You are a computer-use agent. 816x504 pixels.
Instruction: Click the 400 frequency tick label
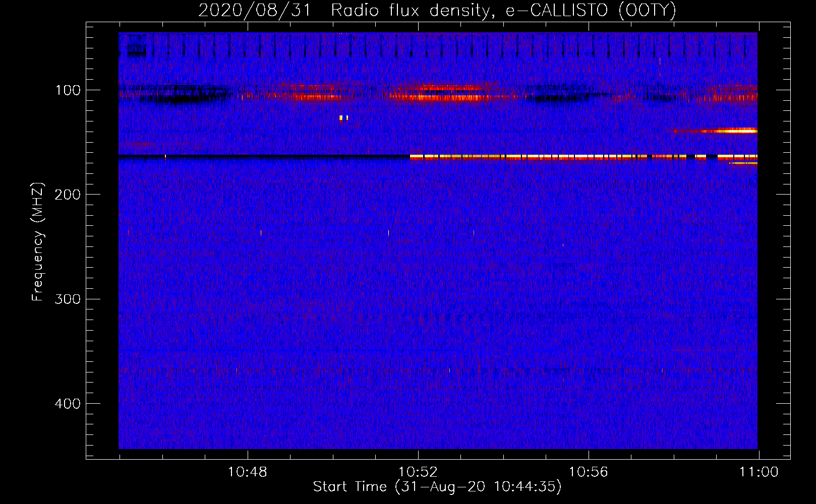(68, 404)
